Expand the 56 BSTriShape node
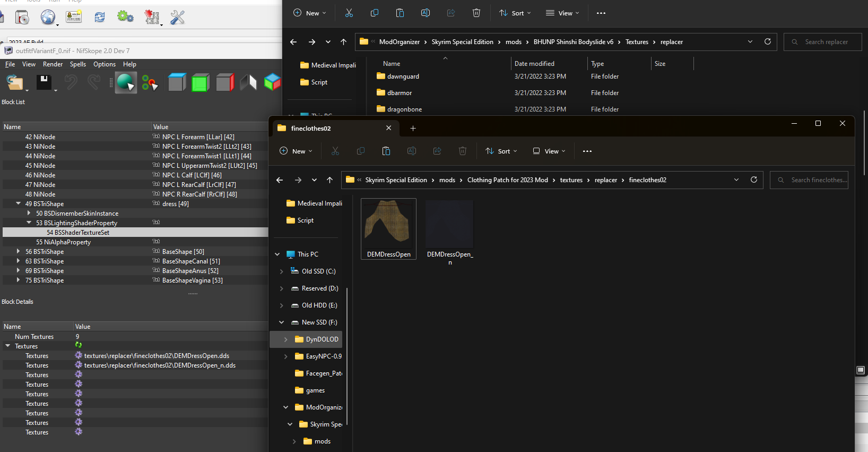868x452 pixels. coord(19,251)
